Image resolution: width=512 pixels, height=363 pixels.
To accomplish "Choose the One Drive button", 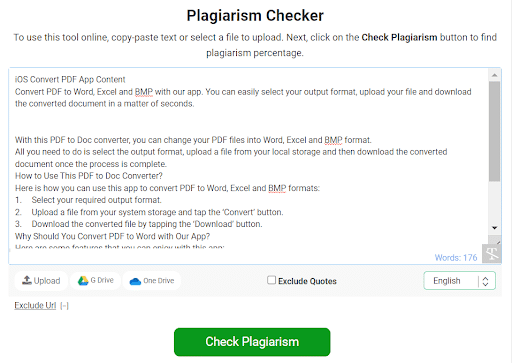I will click(152, 281).
